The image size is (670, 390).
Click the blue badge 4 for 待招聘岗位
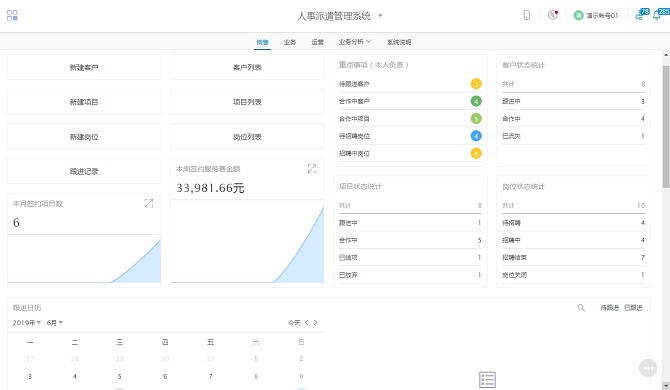[x=476, y=136]
